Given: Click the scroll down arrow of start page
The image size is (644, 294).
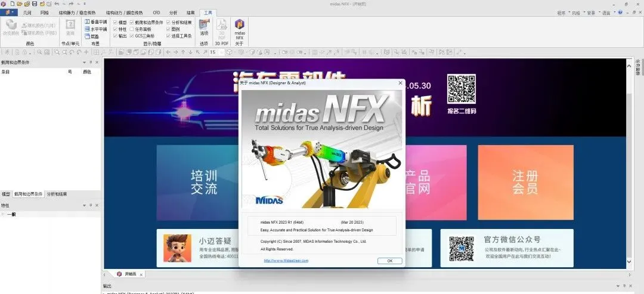Looking at the screenshot, I should 630,261.
